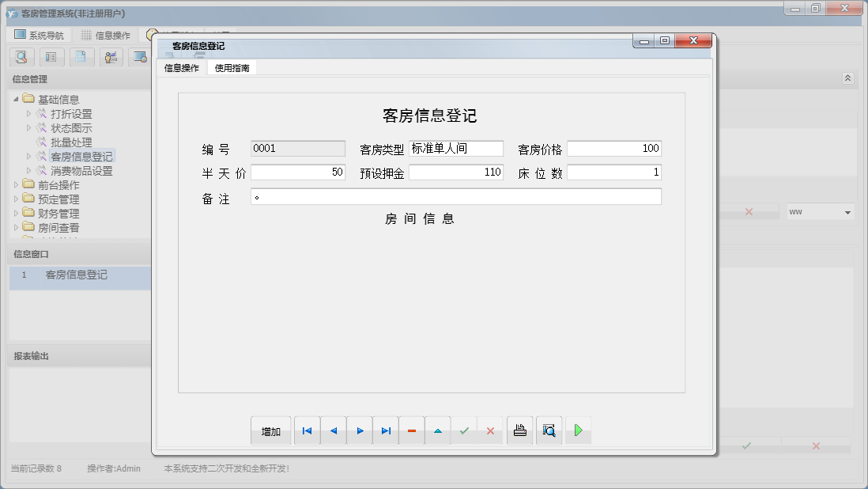Open the 基础信息 folder label
Viewport: 868px width, 489px height.
58,99
